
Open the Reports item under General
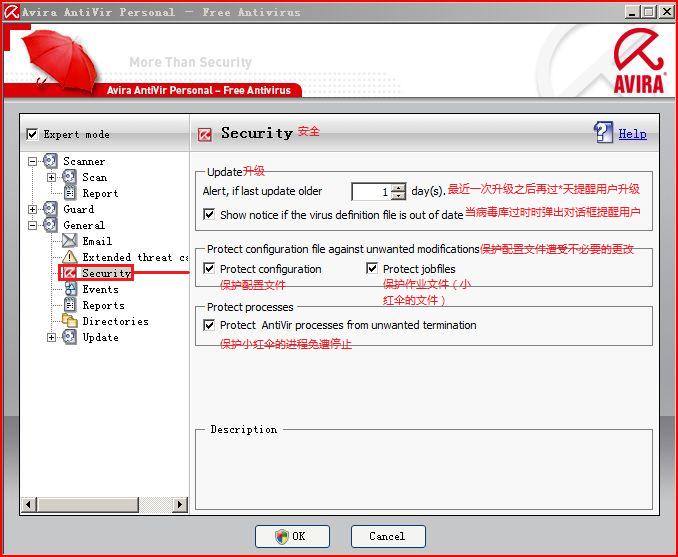click(x=103, y=305)
